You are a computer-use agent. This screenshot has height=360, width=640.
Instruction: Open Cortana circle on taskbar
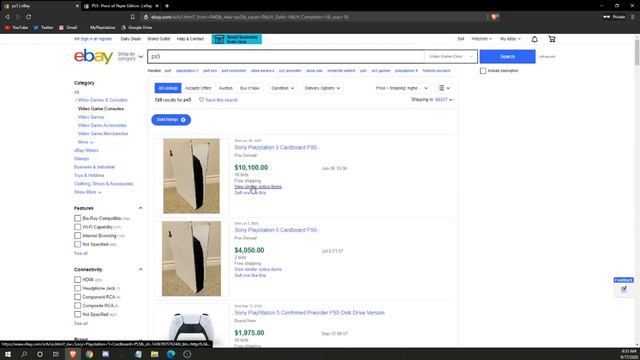click(x=40, y=354)
